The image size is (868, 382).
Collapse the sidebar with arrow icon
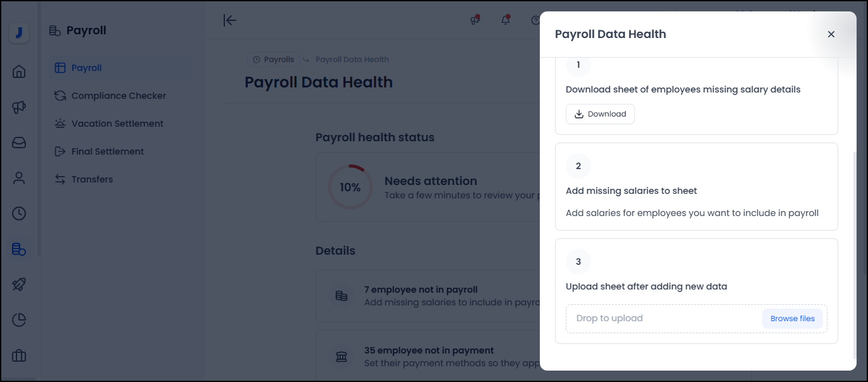(230, 20)
